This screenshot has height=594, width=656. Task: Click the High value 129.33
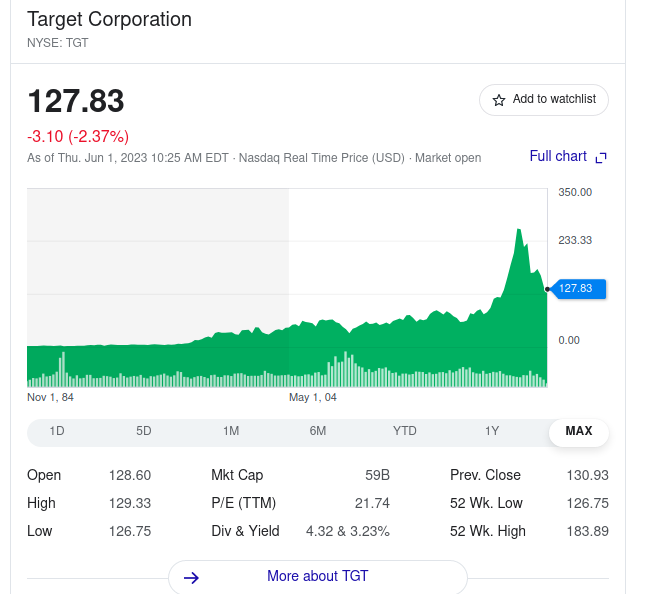(x=130, y=503)
